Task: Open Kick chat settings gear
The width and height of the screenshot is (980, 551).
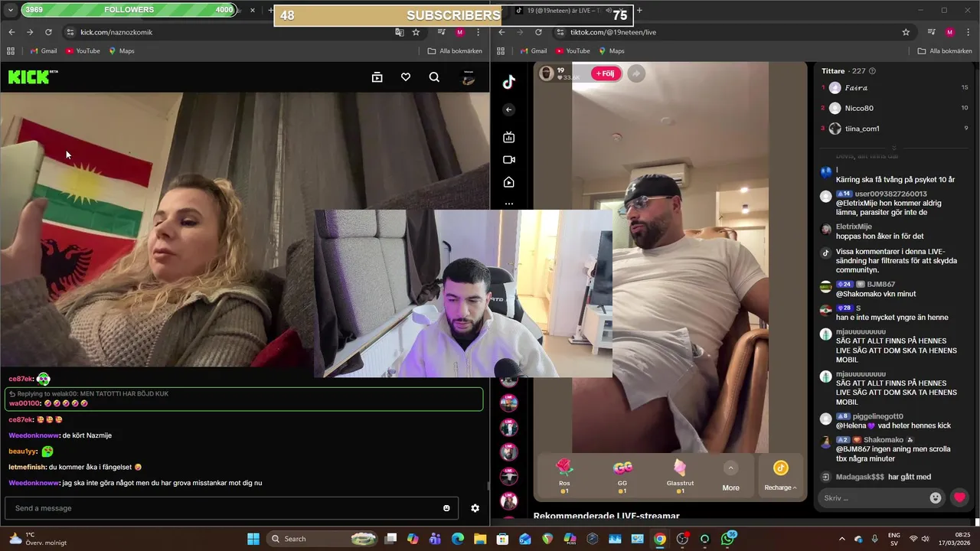Action: tap(475, 508)
